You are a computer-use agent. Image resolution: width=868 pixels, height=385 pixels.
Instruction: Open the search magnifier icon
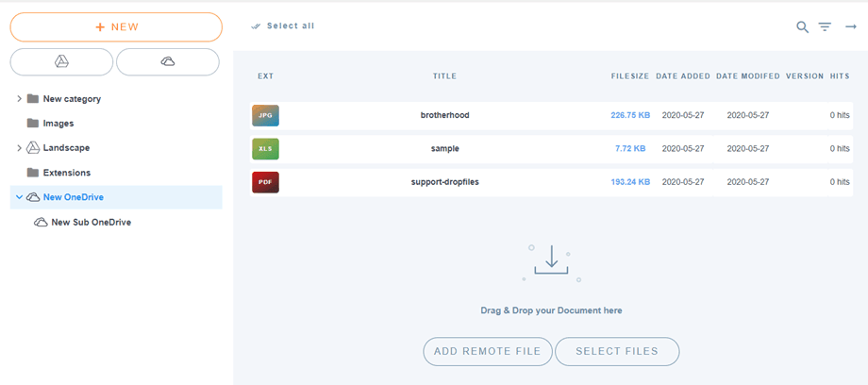[802, 27]
